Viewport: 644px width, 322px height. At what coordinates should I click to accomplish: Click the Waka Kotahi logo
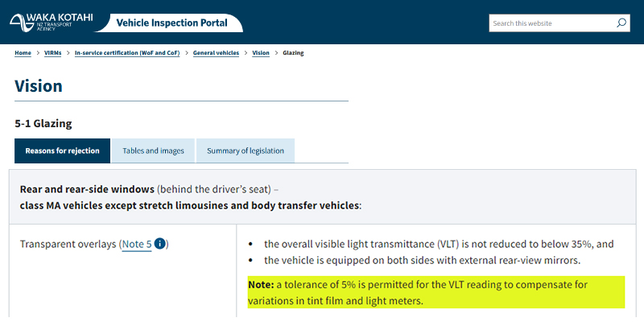(x=52, y=23)
